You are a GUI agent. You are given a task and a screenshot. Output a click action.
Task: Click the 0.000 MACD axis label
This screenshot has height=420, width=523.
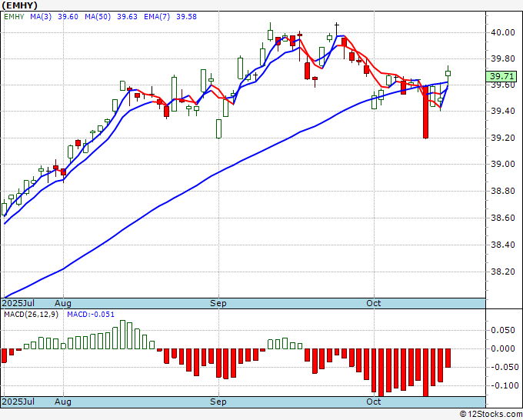click(x=503, y=348)
